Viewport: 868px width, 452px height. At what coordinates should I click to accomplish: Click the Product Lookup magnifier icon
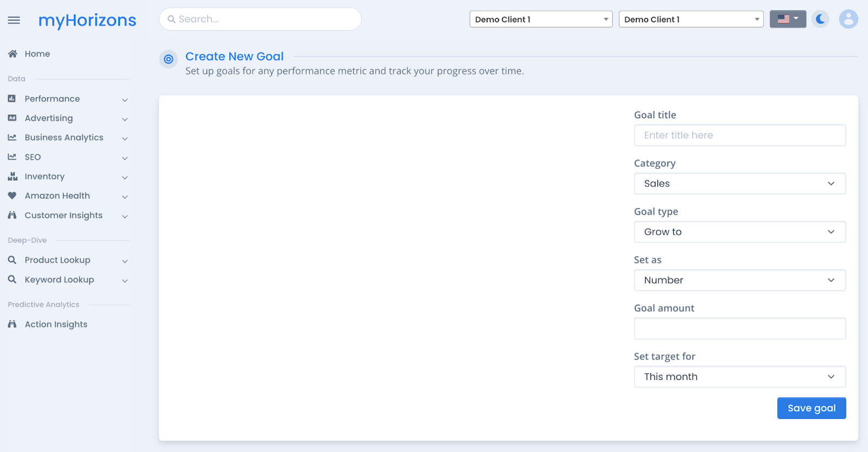click(12, 260)
